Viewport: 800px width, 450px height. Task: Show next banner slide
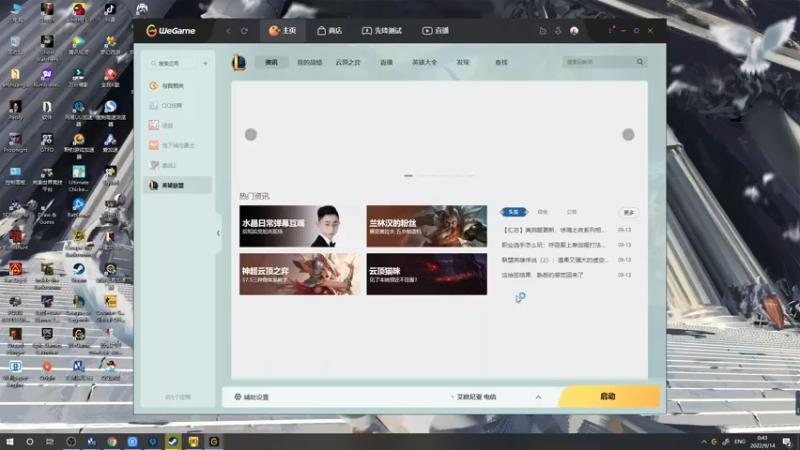tap(628, 135)
